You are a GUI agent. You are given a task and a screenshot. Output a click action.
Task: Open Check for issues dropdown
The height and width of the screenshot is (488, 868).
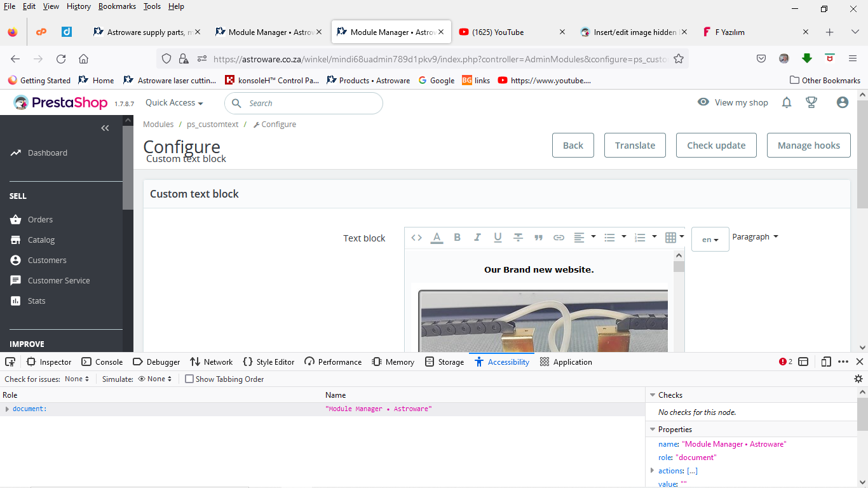pos(77,379)
